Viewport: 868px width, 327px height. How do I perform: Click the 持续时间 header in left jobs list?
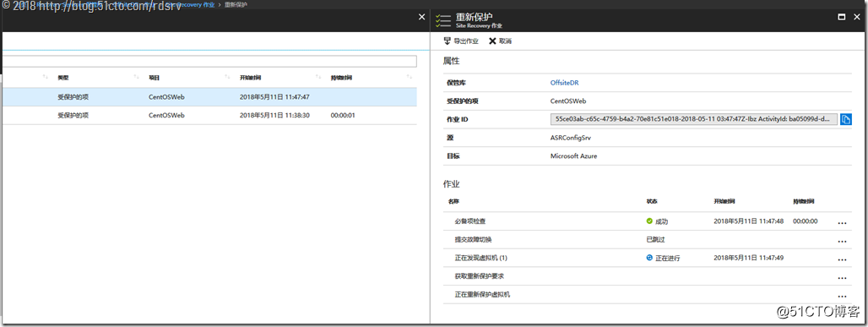point(341,77)
